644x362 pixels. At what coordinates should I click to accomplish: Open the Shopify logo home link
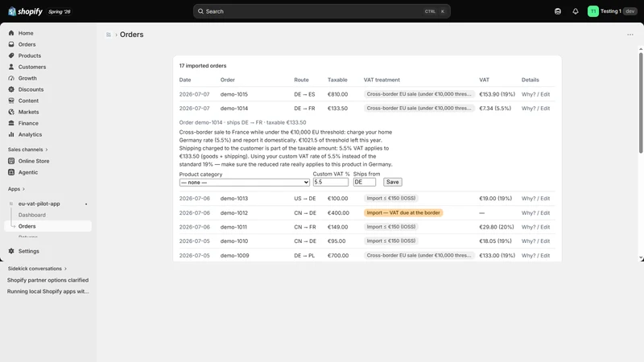click(x=25, y=11)
